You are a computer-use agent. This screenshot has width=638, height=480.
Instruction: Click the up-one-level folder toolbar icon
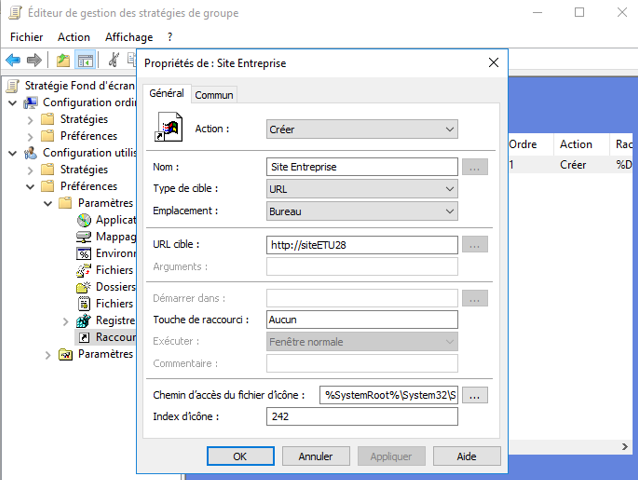click(x=63, y=60)
